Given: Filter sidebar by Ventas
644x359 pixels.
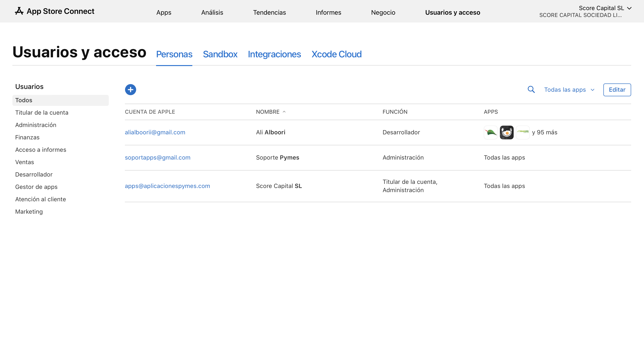Looking at the screenshot, I should (x=25, y=162).
